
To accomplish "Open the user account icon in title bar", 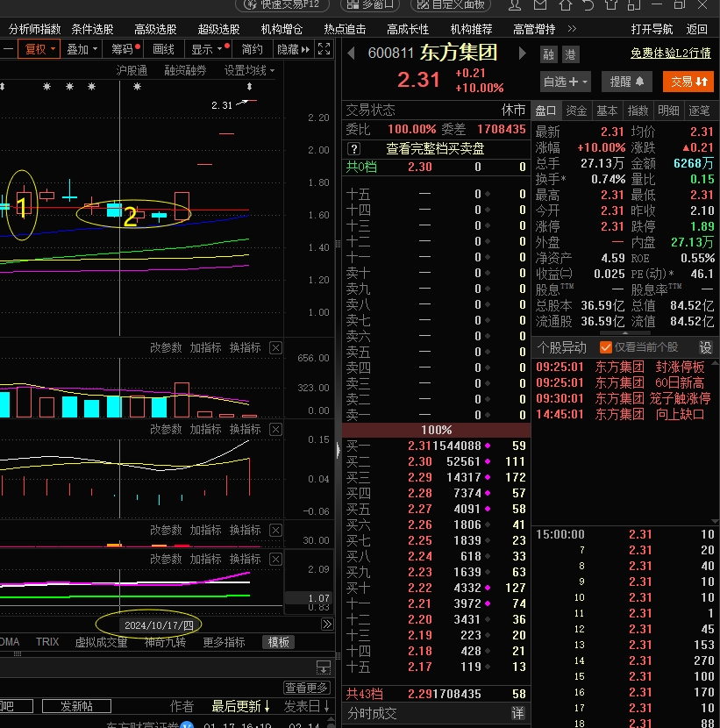I will pos(515,4).
